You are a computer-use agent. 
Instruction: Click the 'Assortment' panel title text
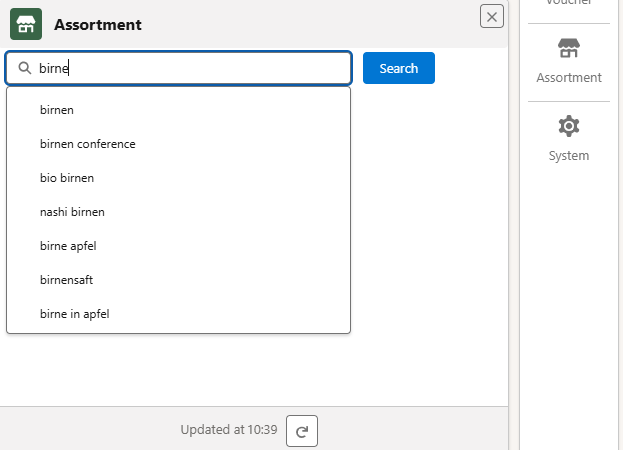pos(98,25)
